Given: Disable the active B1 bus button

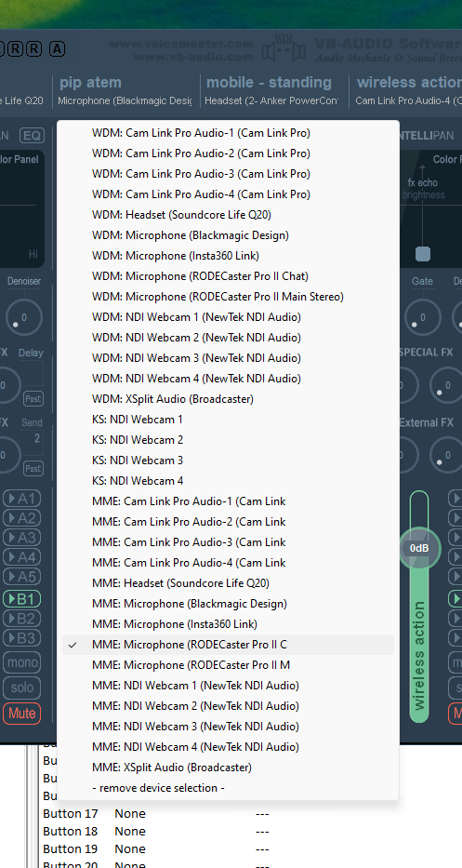Looking at the screenshot, I should tap(21, 599).
